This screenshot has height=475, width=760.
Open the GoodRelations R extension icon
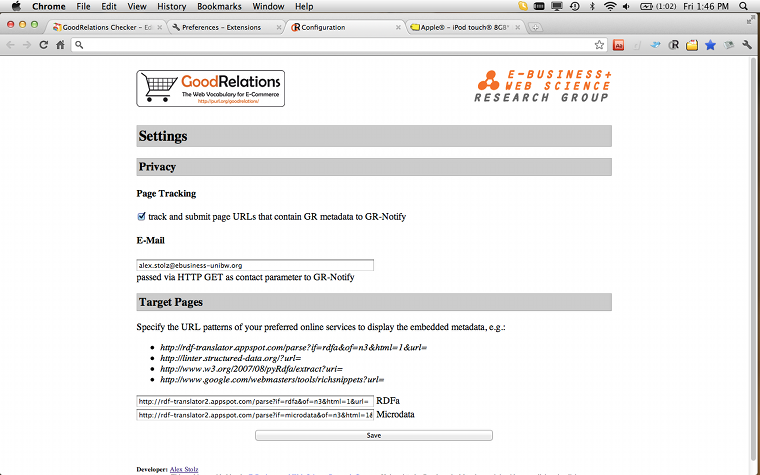pyautogui.click(x=673, y=45)
